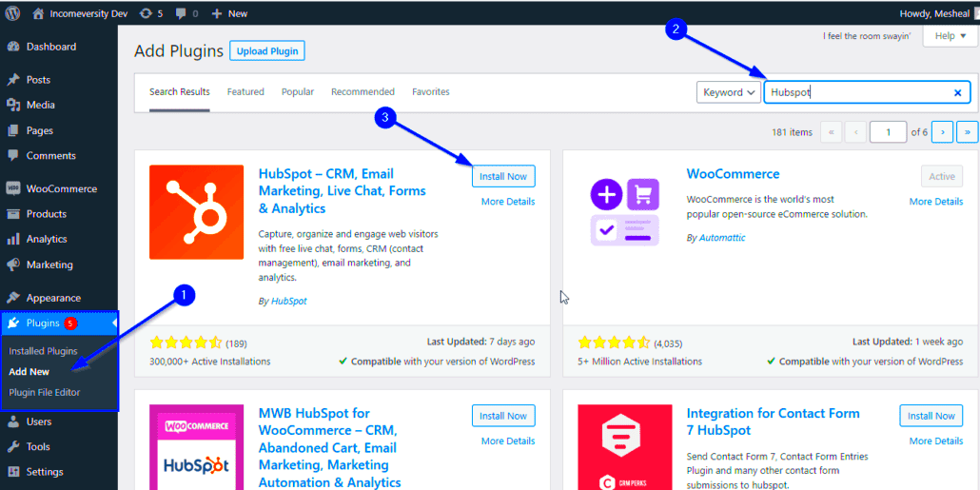
Task: Open the comments bubble in admin bar
Action: click(186, 13)
